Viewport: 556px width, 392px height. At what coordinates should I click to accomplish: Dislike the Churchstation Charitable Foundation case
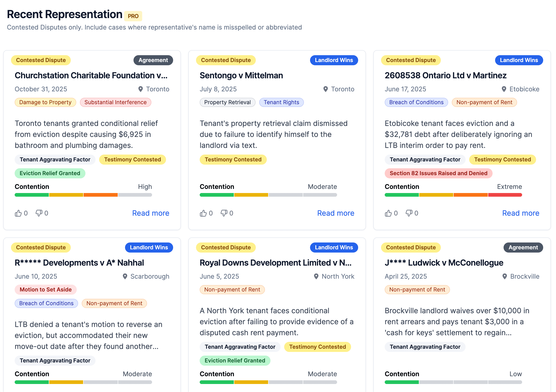(39, 213)
